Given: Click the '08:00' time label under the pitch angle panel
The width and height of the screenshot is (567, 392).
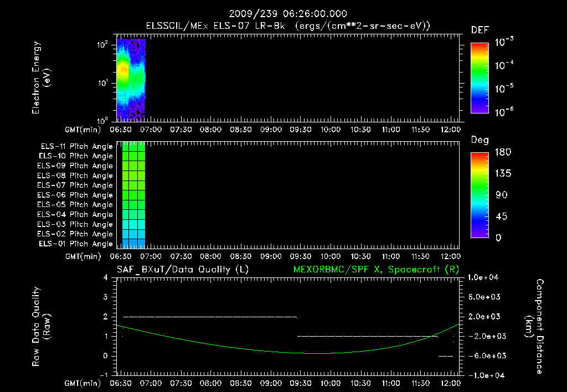Looking at the screenshot, I should (211, 257).
